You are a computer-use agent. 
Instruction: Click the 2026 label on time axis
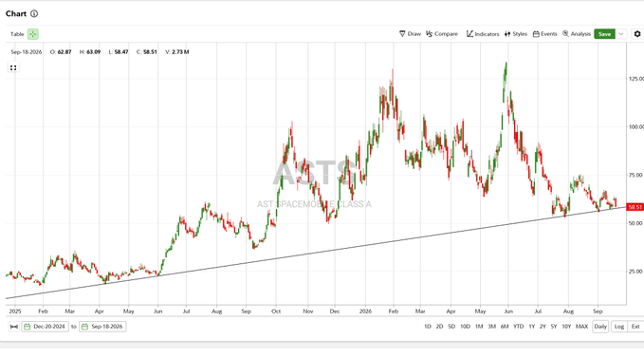tap(365, 311)
